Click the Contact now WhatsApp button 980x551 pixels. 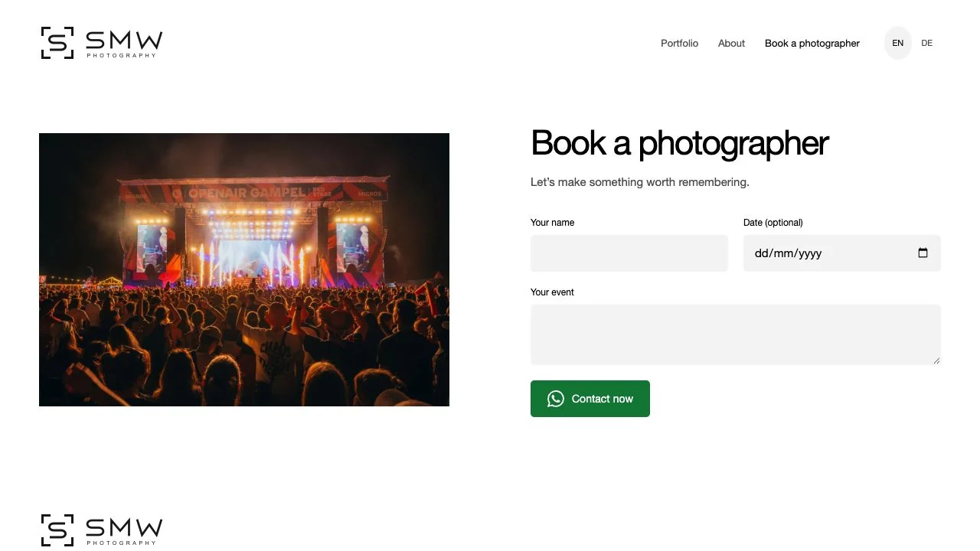pos(590,399)
